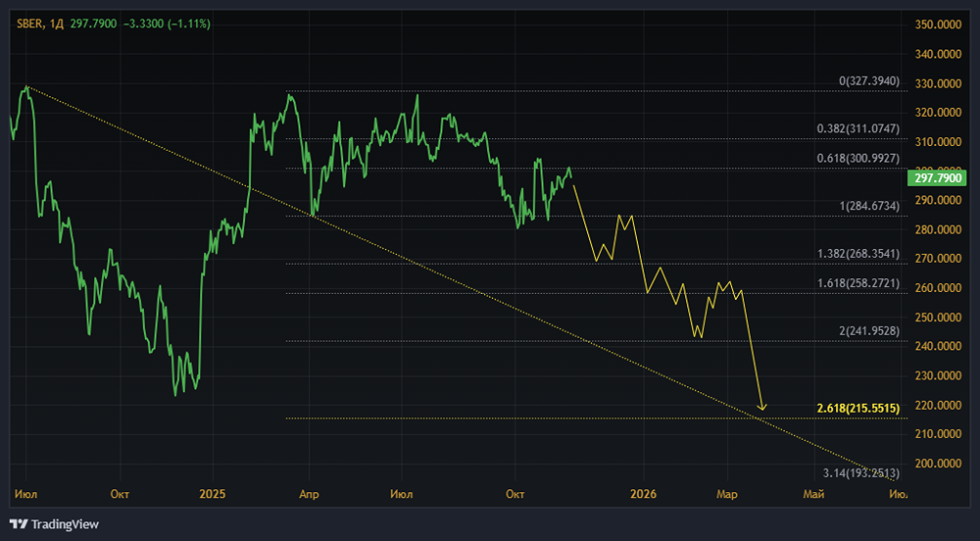Click the TradingView logo icon

pos(19,524)
